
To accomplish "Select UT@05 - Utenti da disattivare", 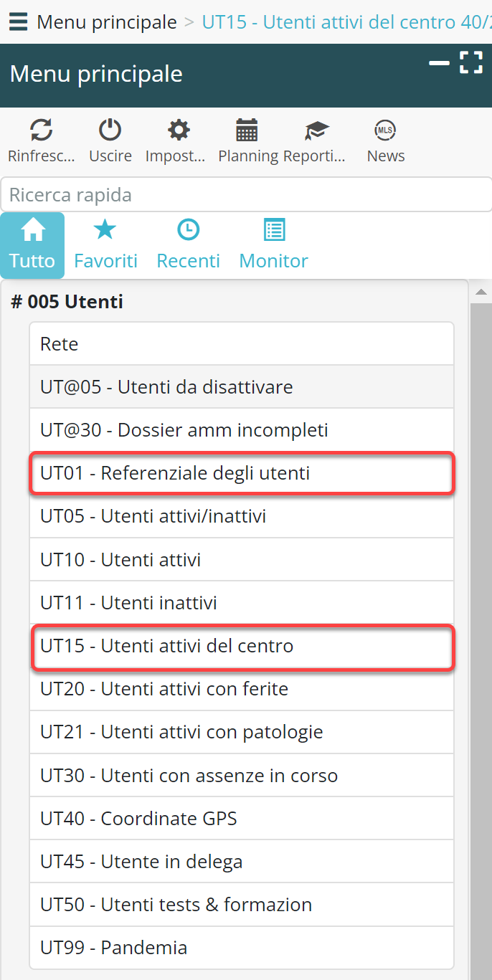I will 242,387.
